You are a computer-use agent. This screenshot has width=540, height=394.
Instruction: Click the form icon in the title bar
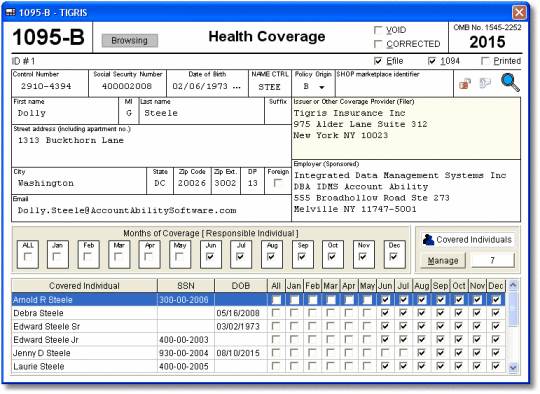click(x=10, y=12)
